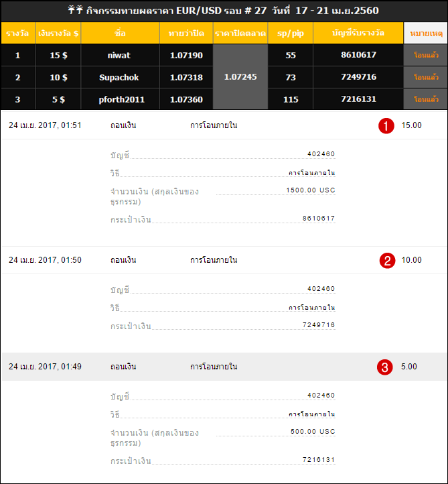Click โอนแล้ว status in niwat's row
This screenshot has width=448, height=484.
[426, 55]
